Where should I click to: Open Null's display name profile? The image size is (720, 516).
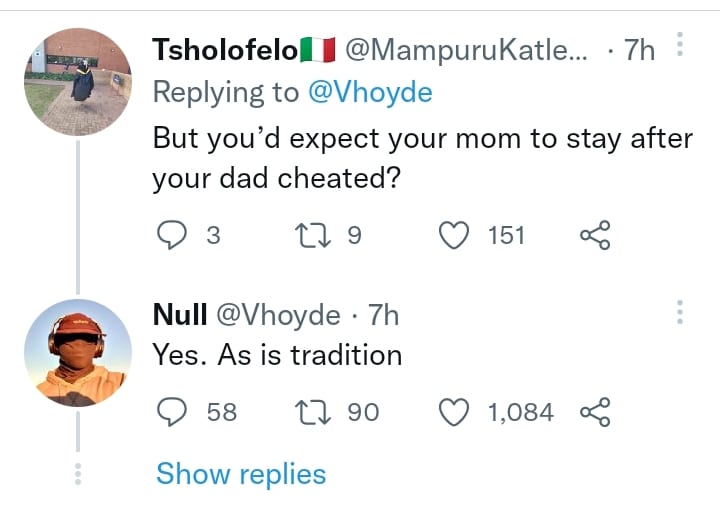[x=179, y=315]
